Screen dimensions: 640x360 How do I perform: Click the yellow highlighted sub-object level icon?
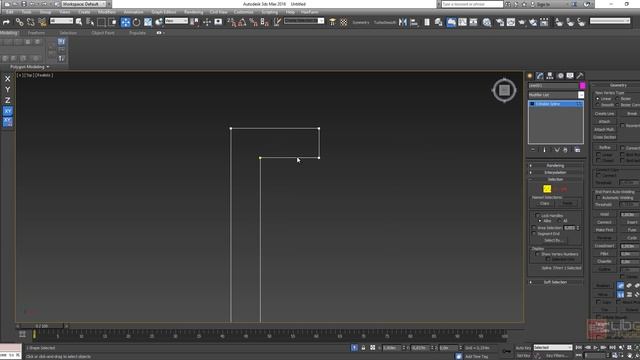pyautogui.click(x=547, y=189)
